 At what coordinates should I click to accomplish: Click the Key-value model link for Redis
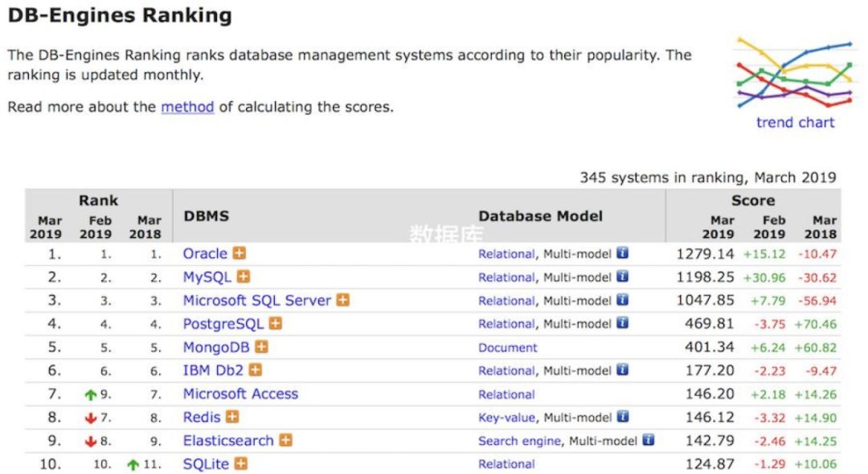pos(506,418)
